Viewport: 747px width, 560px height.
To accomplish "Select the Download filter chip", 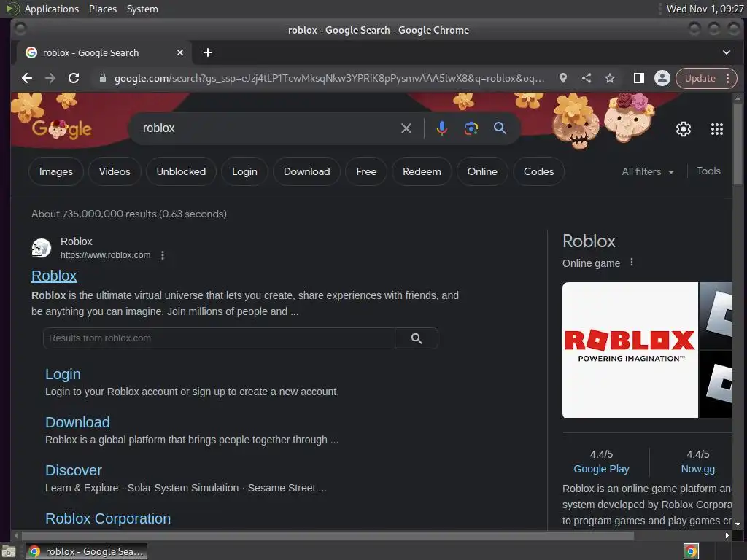I will [x=307, y=171].
